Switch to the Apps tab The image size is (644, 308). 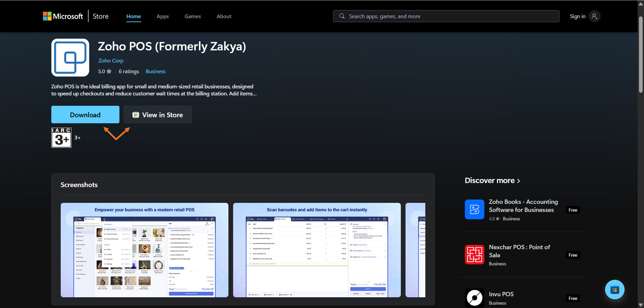click(x=162, y=16)
